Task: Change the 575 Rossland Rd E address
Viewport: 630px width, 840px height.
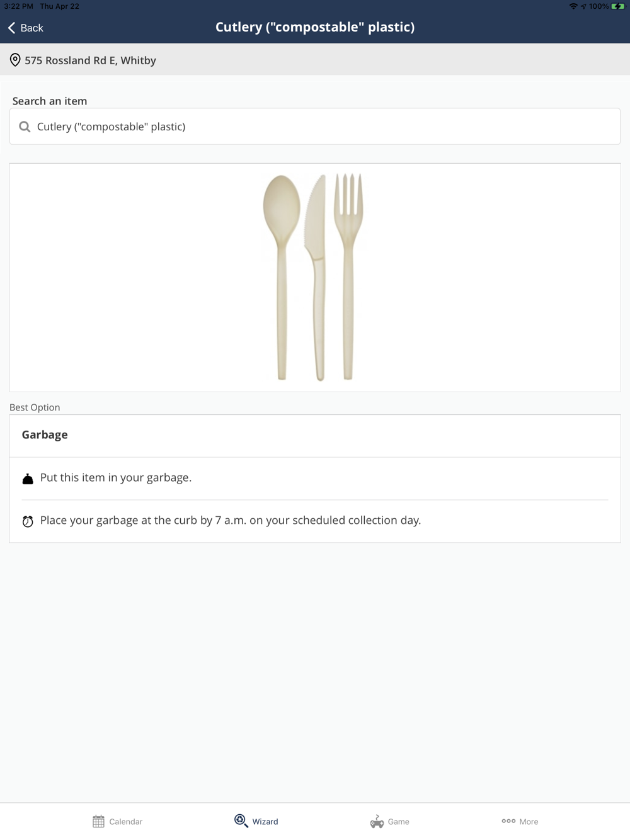Action: pyautogui.click(x=90, y=60)
